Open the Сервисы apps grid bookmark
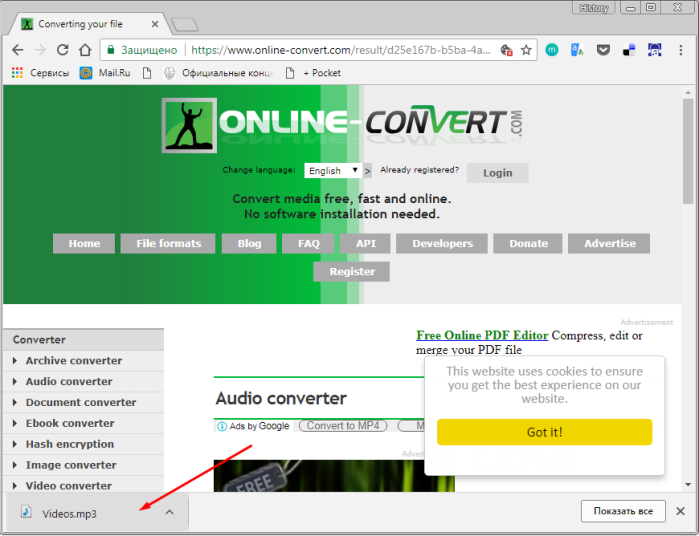 (41, 73)
